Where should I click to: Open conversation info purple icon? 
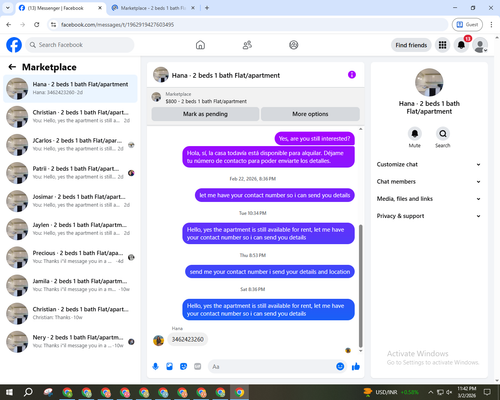coord(352,75)
